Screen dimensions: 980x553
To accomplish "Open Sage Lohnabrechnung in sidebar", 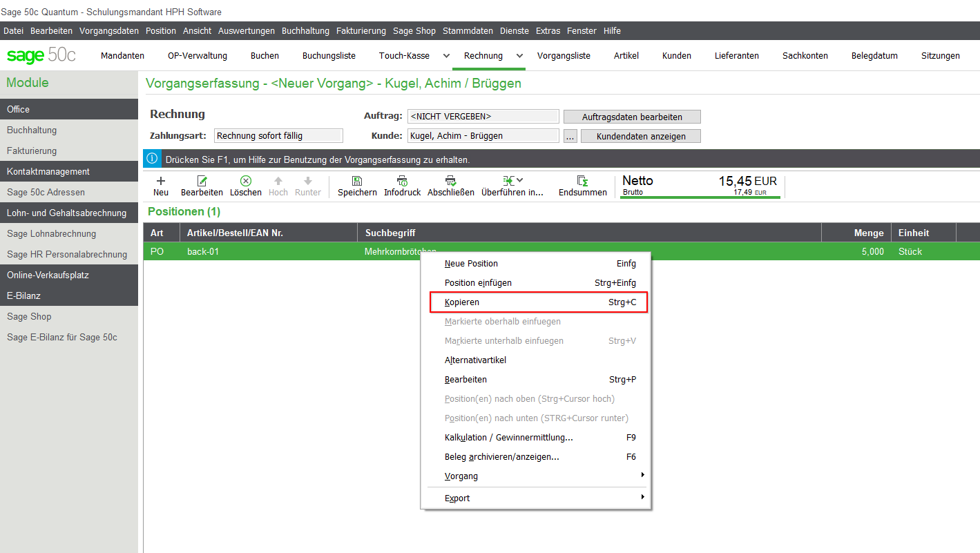I will click(x=69, y=233).
